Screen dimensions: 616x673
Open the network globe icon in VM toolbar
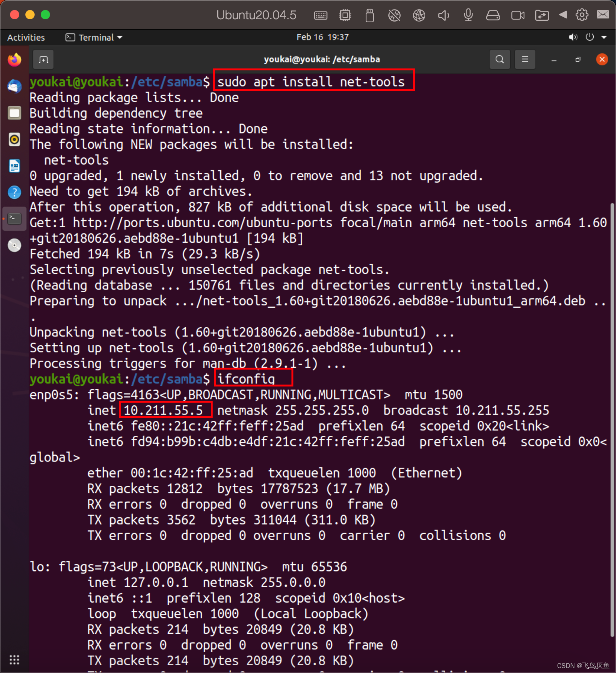click(x=419, y=15)
